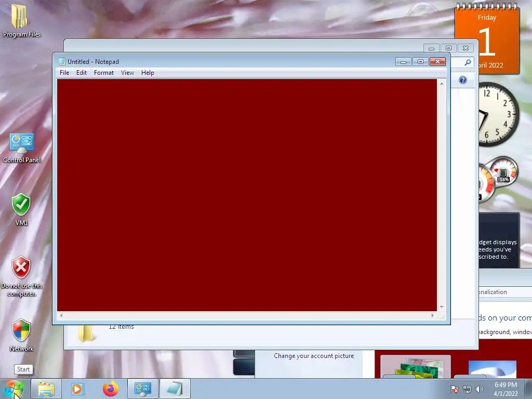532x399 pixels.
Task: Switch to Control Panel taskbar button
Action: [x=143, y=389]
